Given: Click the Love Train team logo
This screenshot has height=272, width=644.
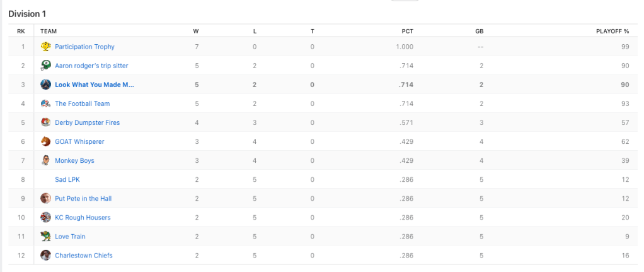Looking at the screenshot, I should [45, 236].
